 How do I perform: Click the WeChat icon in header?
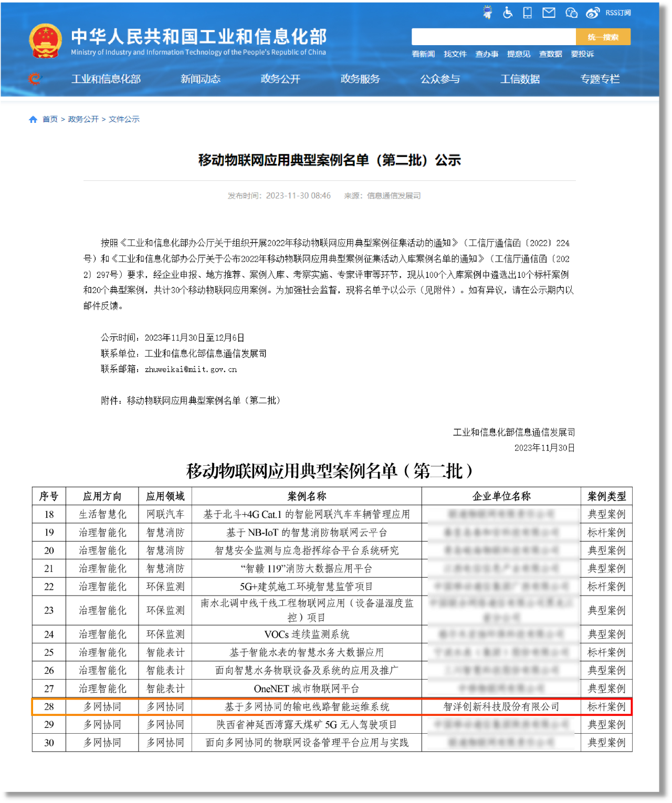[571, 13]
